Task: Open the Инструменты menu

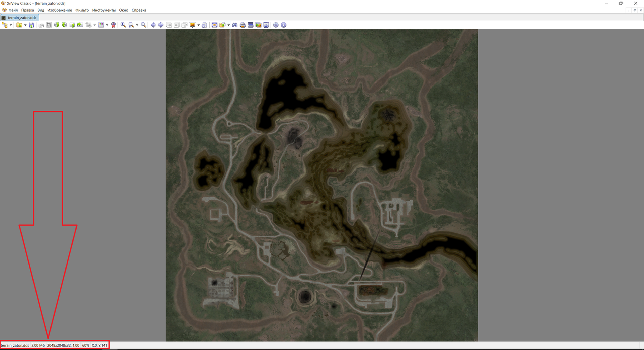Action: (x=104, y=10)
